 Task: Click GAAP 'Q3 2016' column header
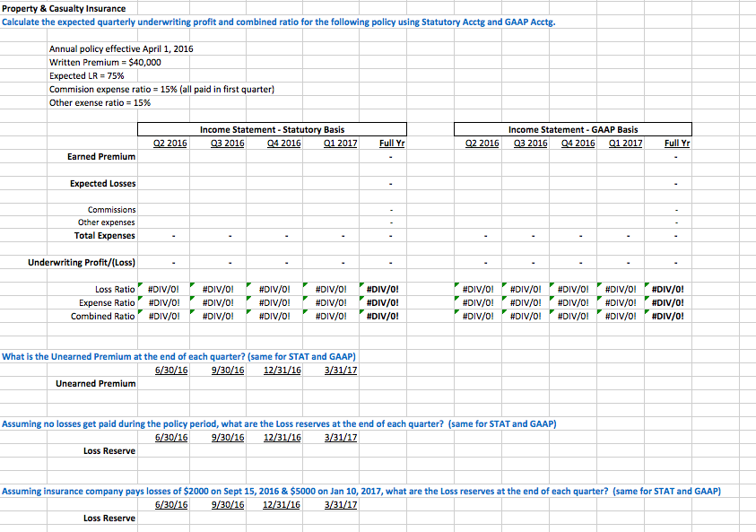(530, 144)
